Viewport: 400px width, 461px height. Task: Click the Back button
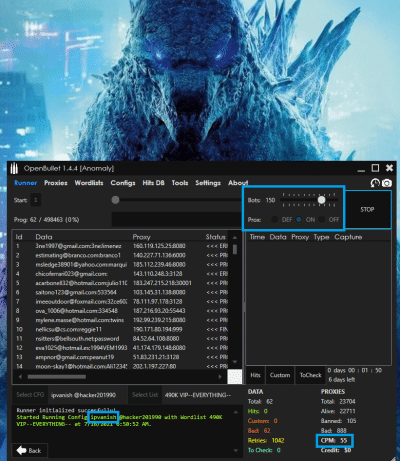pos(29,451)
